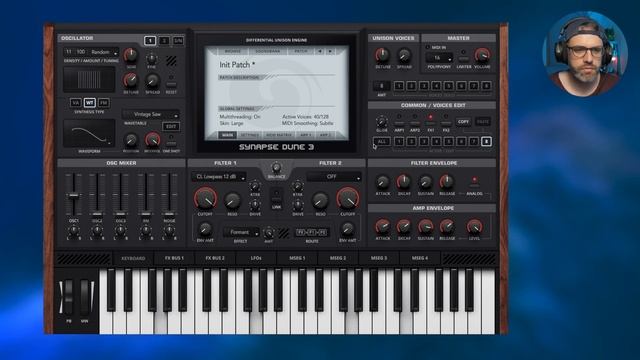Viewport: 640px width, 360px height.
Task: Adjust the filter Balance knob
Action: [x=276, y=167]
